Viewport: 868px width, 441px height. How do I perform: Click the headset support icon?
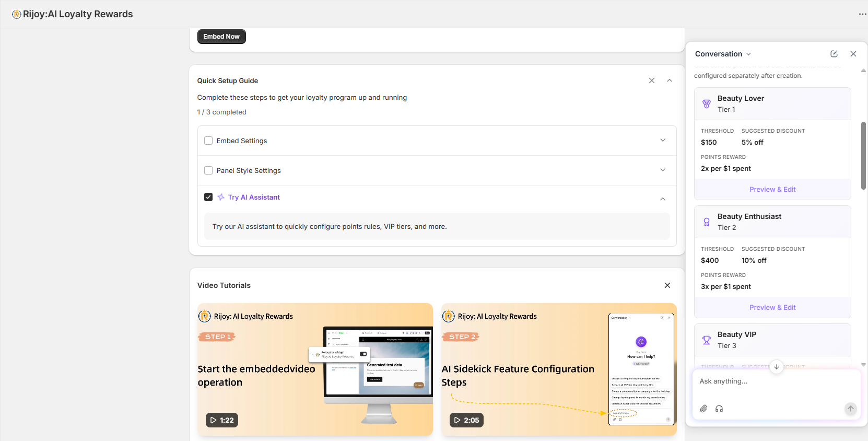(719, 409)
